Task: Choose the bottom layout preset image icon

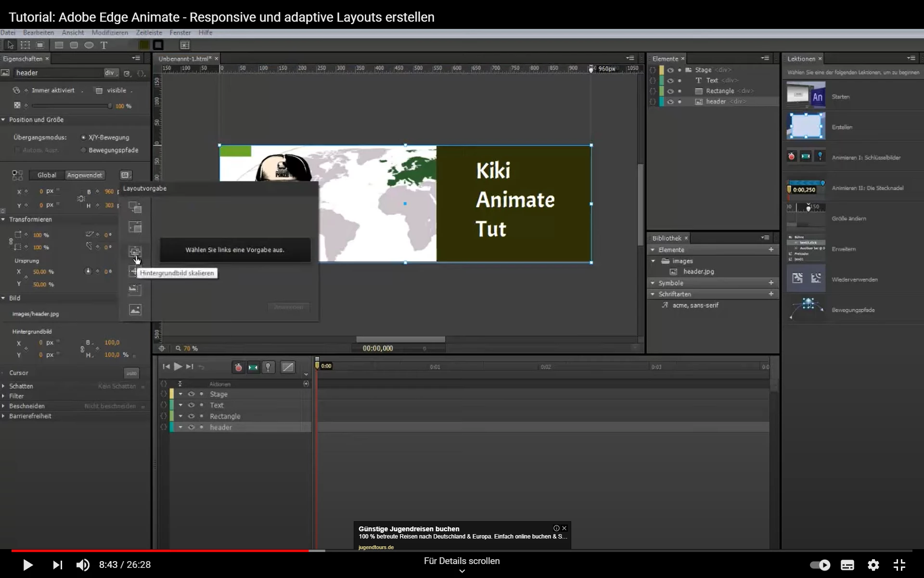Action: (135, 310)
